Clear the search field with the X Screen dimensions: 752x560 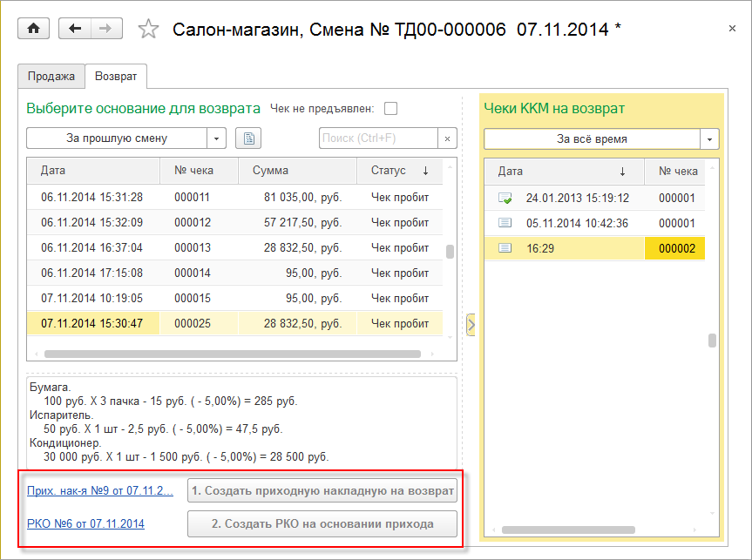click(447, 138)
